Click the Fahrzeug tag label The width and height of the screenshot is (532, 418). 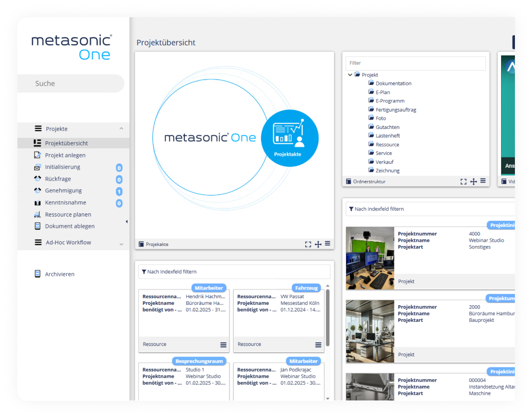[306, 288]
